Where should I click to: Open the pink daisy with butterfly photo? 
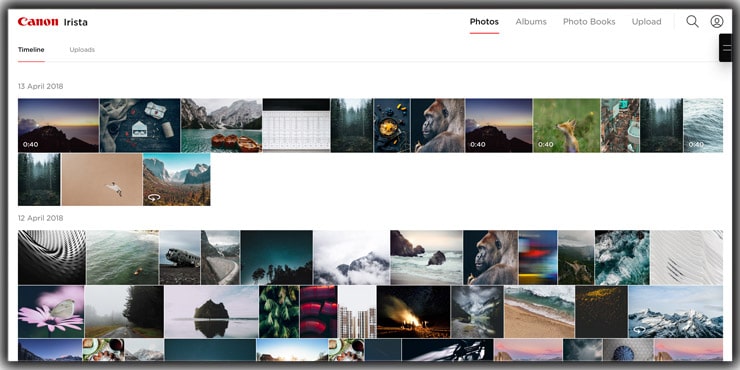coord(51,311)
